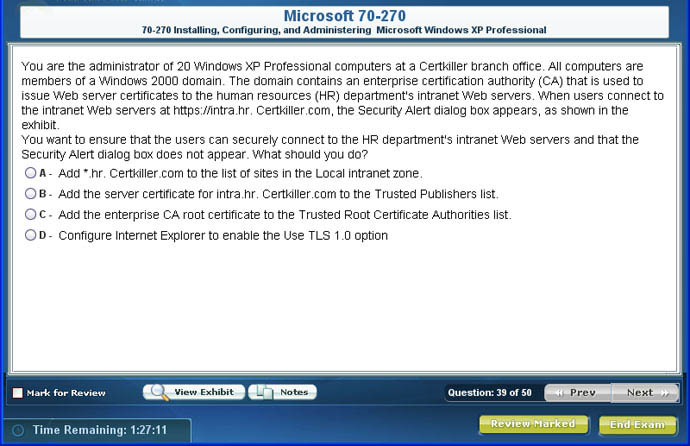Click the Microsoft 70-270 title
This screenshot has height=446, width=690.
pos(345,16)
